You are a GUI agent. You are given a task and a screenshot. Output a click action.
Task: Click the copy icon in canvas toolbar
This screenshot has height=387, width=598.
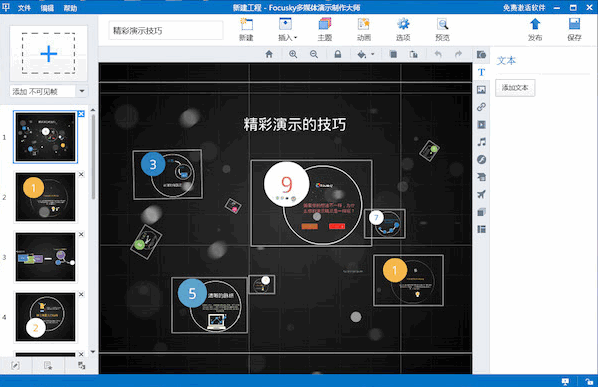click(393, 54)
